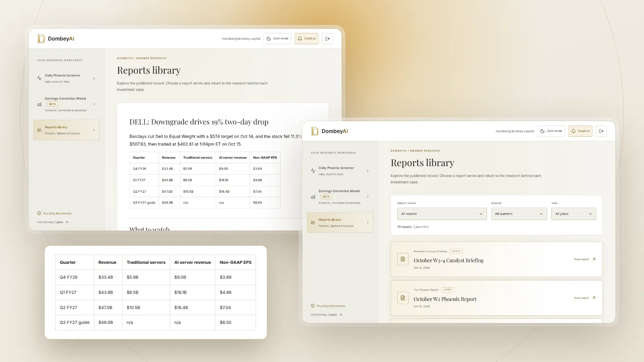
Task: Expand Reports library chevron in right window
Action: pyautogui.click(x=368, y=222)
